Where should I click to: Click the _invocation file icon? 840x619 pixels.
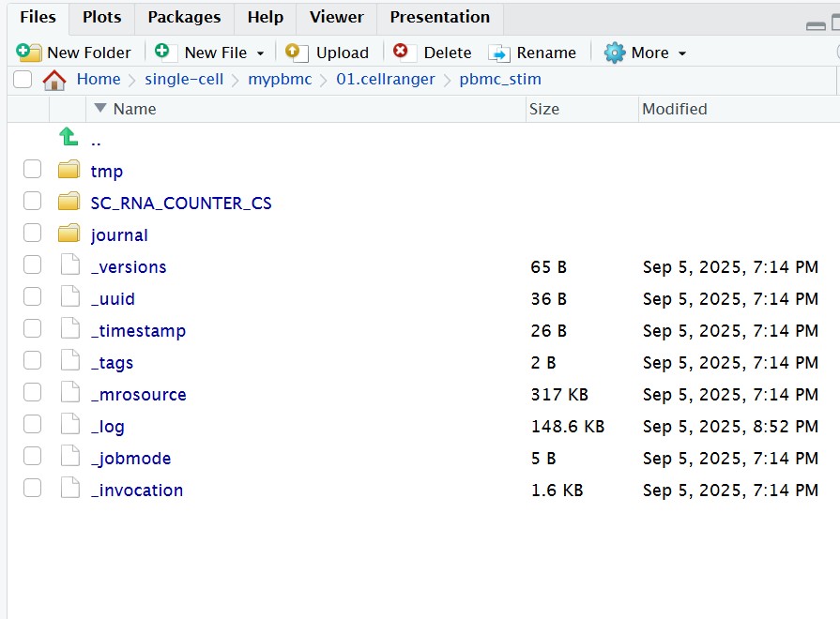(70, 488)
